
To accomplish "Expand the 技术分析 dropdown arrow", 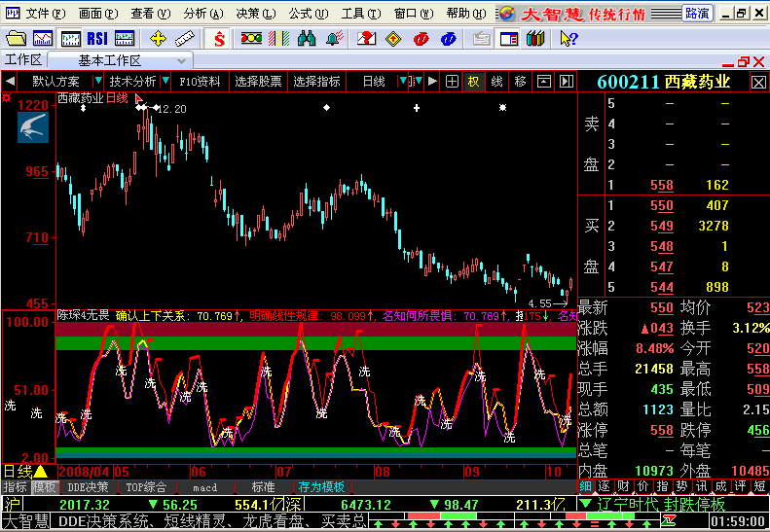I will click(165, 81).
